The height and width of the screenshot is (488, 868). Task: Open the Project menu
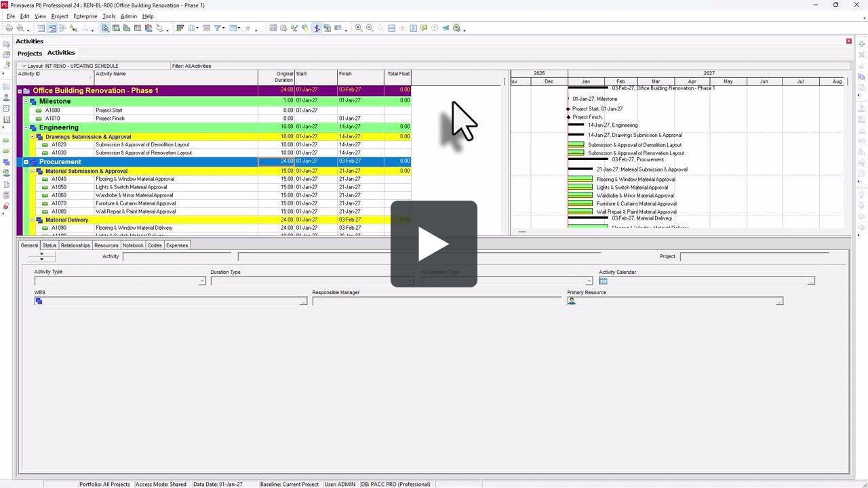pos(60,16)
